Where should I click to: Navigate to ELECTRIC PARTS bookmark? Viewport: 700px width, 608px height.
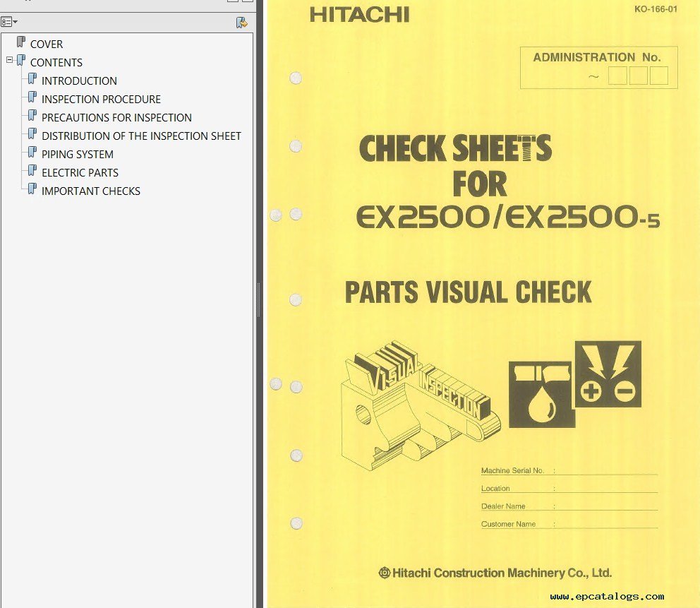(80, 172)
